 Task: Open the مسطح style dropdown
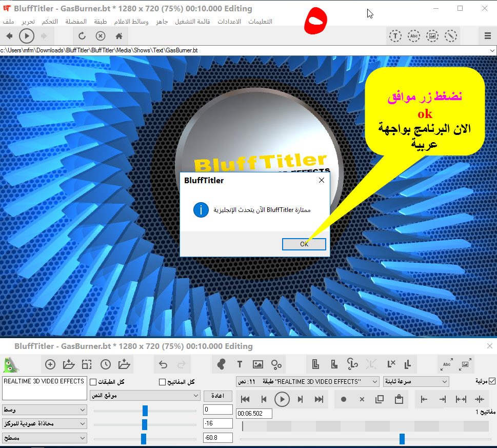[x=45, y=438]
